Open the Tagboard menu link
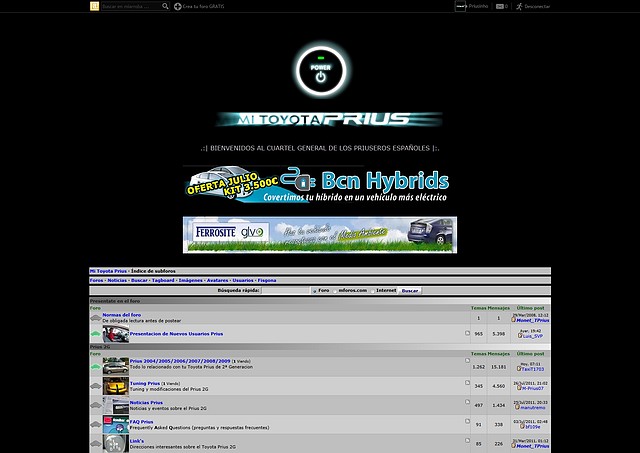Viewport: 640px width, 453px height. pos(163,280)
